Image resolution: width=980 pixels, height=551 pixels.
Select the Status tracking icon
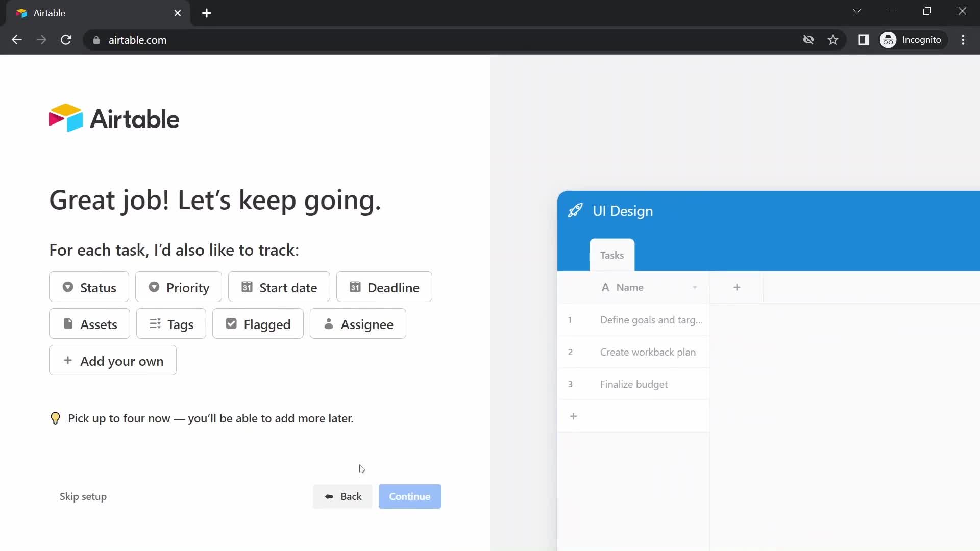tap(67, 287)
